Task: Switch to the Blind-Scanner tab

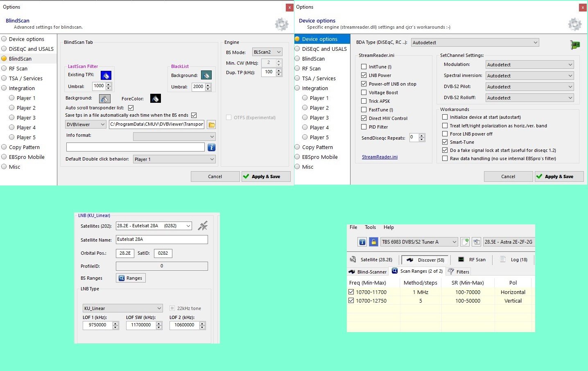Action: (x=367, y=271)
